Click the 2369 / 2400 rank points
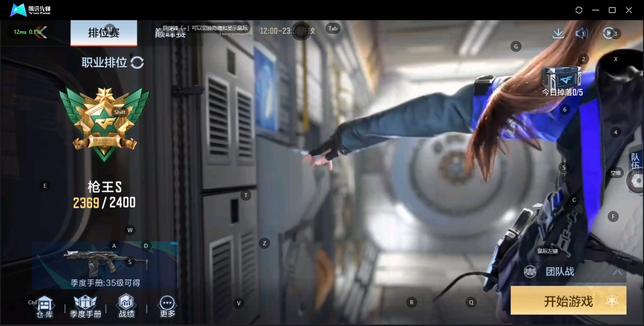 click(x=104, y=203)
